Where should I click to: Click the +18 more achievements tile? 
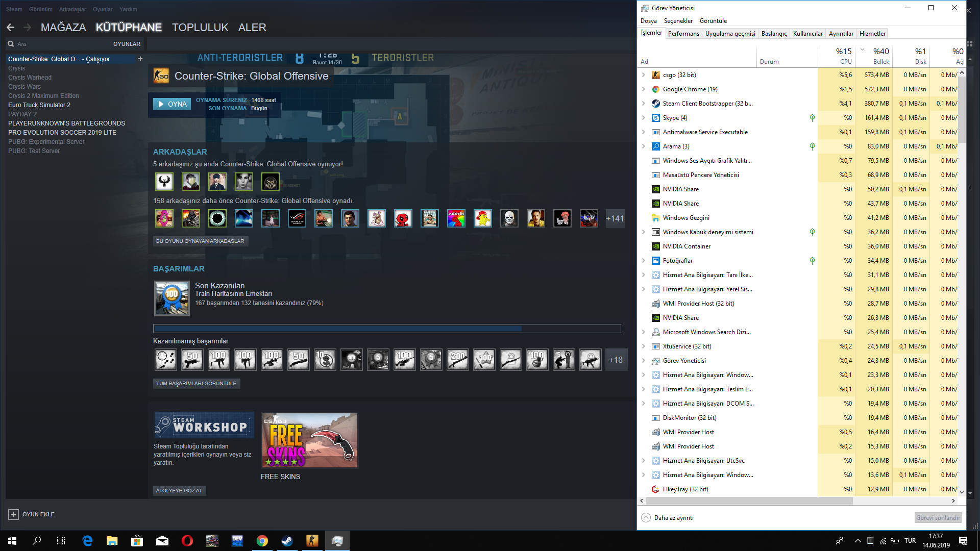(616, 360)
